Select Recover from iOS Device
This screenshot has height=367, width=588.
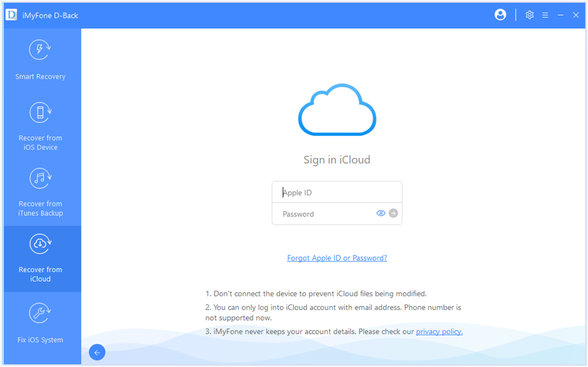click(40, 127)
